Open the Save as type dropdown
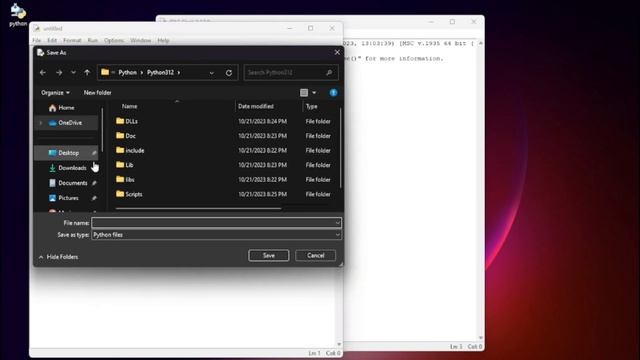 tap(216, 235)
